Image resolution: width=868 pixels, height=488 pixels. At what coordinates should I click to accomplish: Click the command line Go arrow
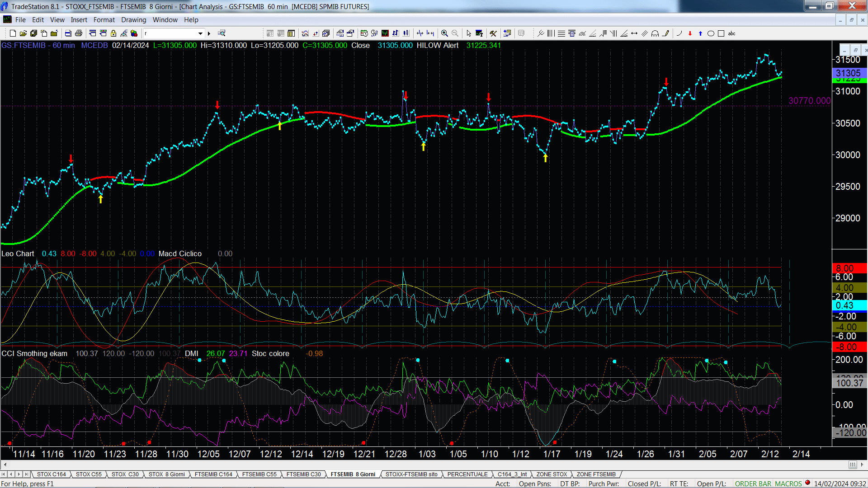(x=209, y=33)
